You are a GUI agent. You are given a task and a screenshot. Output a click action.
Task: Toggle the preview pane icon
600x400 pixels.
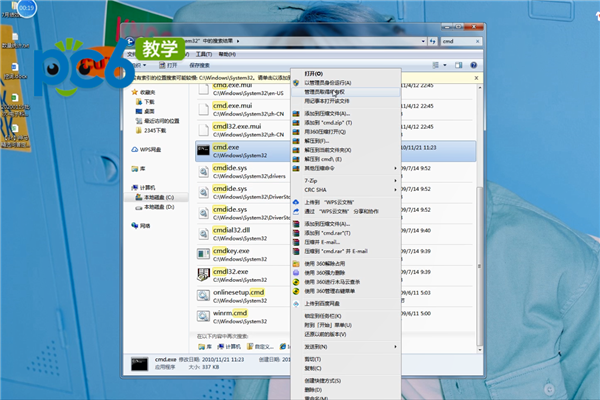(458, 65)
